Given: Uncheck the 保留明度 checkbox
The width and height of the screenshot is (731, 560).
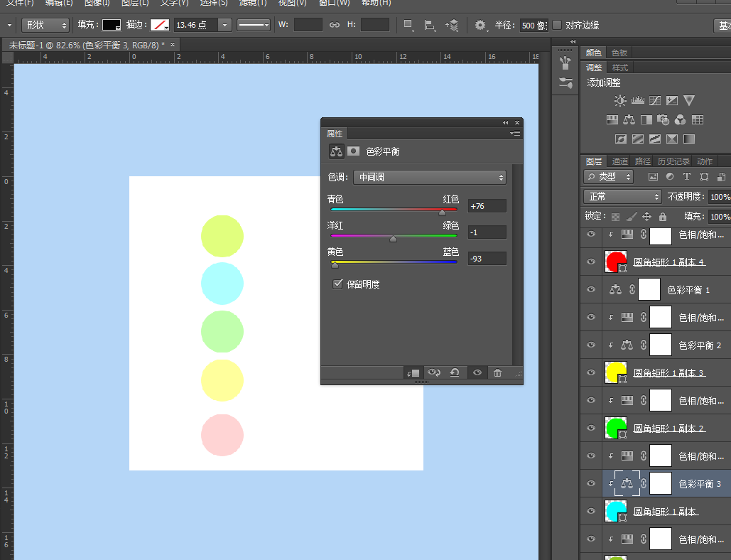Looking at the screenshot, I should pyautogui.click(x=337, y=284).
